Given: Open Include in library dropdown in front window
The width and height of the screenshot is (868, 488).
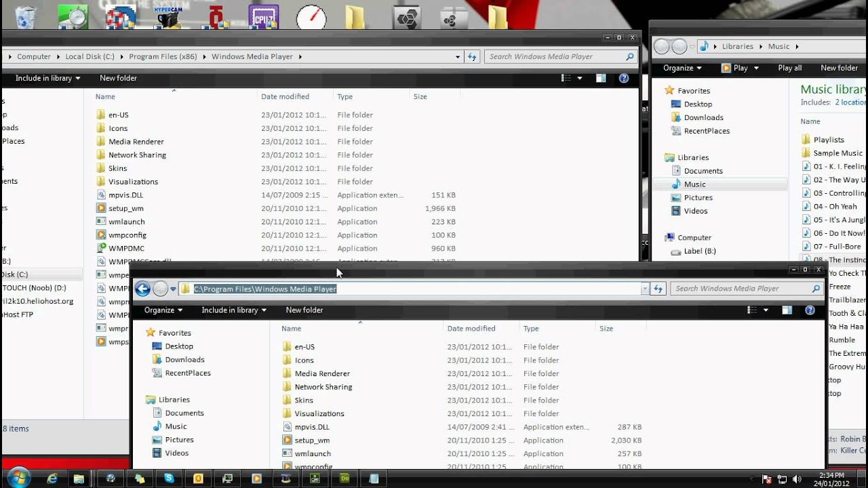Looking at the screenshot, I should click(234, 310).
